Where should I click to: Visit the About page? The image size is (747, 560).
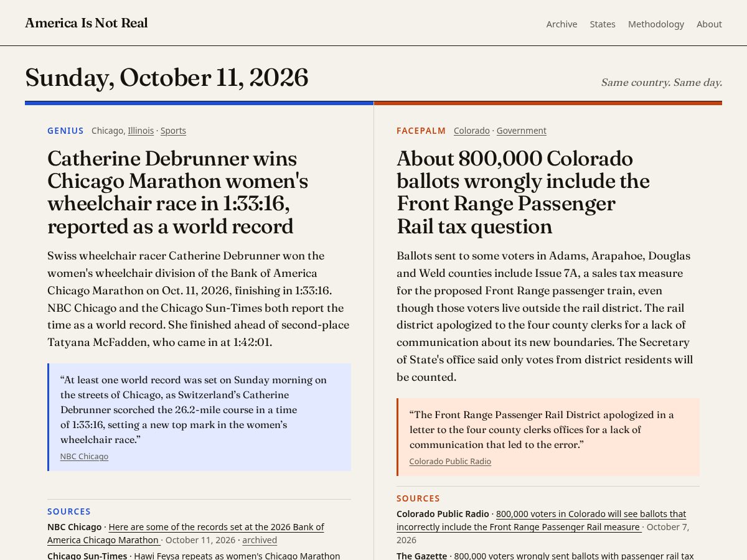(x=709, y=24)
